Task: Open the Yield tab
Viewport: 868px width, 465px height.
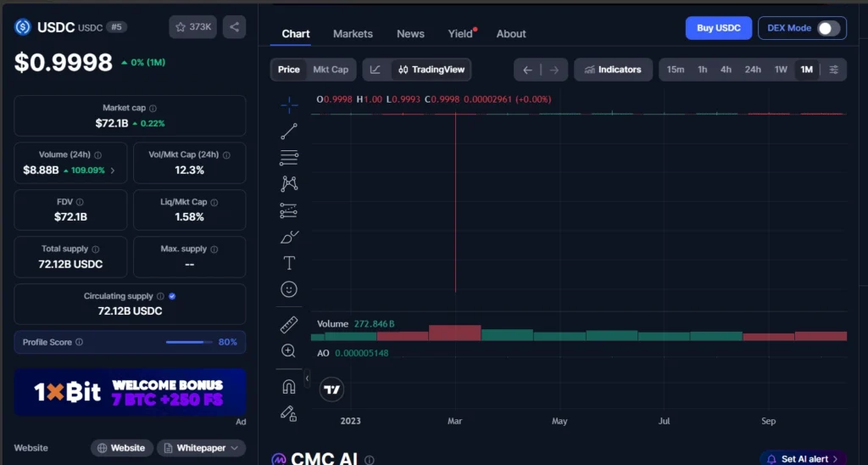Action: [460, 34]
